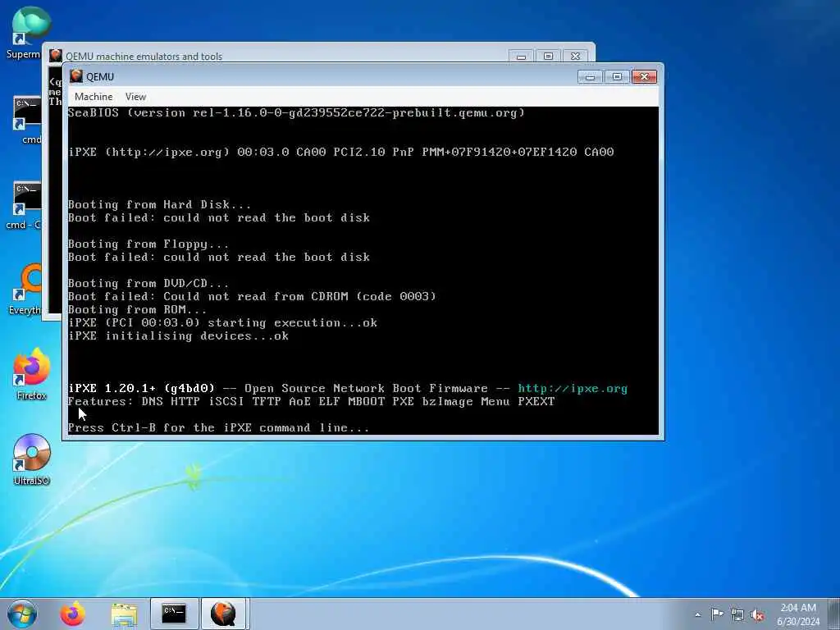Select the second cmd - C desktop shortcut
This screenshot has height=630, width=840.
pos(25,206)
